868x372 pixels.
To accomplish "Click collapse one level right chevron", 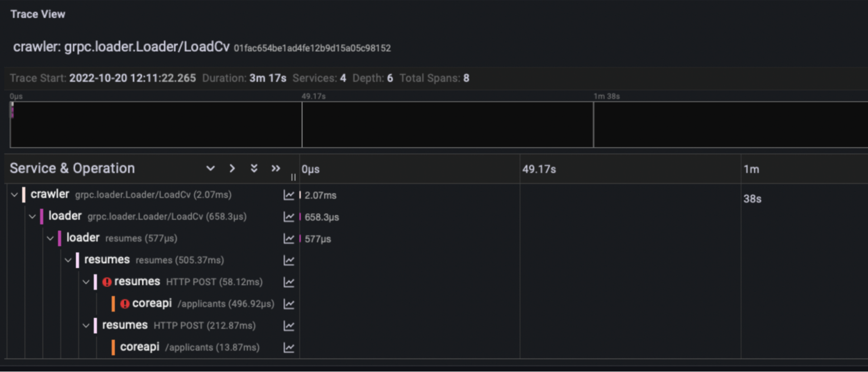I will [232, 169].
